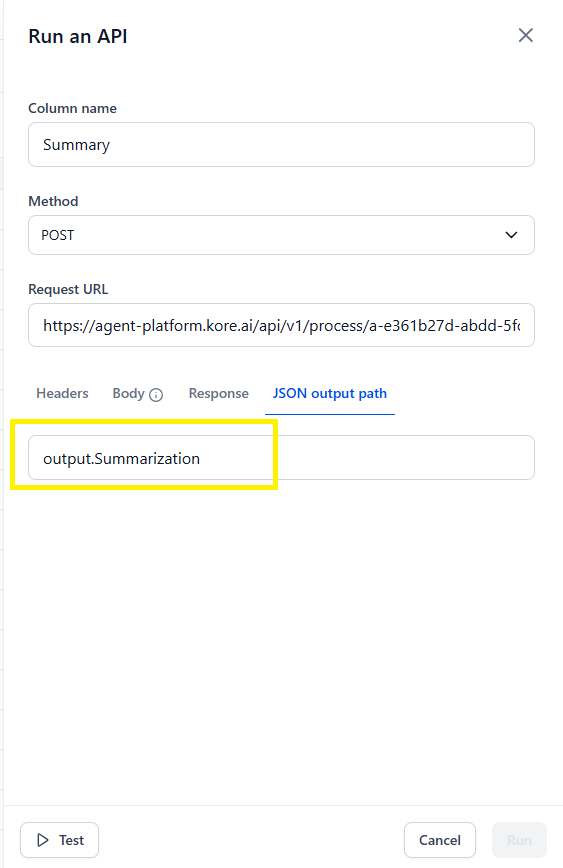563x868 pixels.
Task: Click the Run an API heading
Action: 78,37
